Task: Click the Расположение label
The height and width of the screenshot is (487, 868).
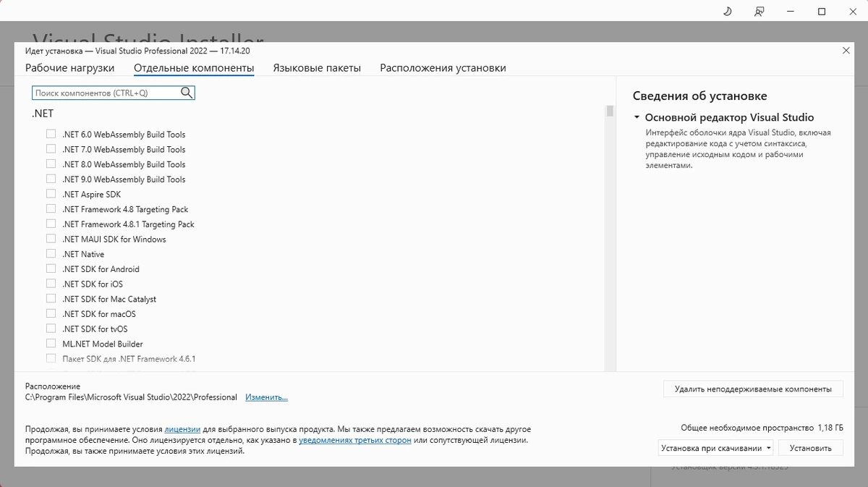Action: point(53,386)
